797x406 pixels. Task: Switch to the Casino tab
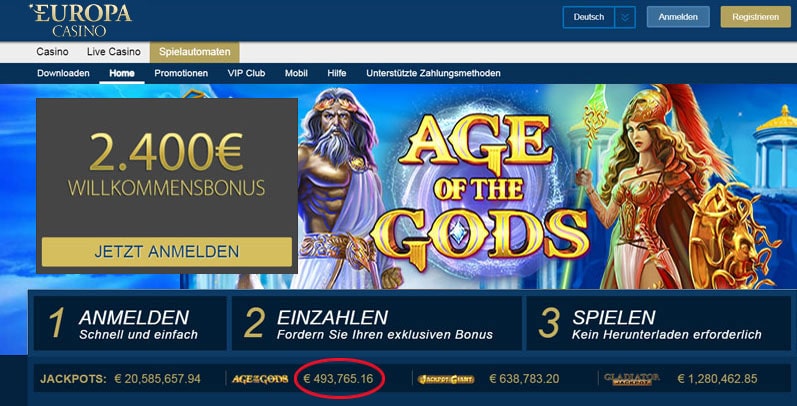click(52, 52)
